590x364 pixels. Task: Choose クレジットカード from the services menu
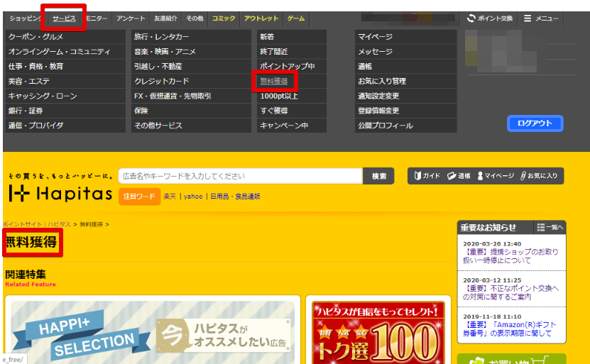[162, 81]
